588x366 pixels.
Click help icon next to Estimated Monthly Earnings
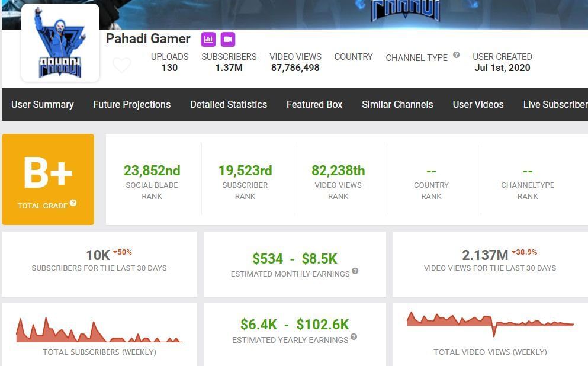[355, 271]
